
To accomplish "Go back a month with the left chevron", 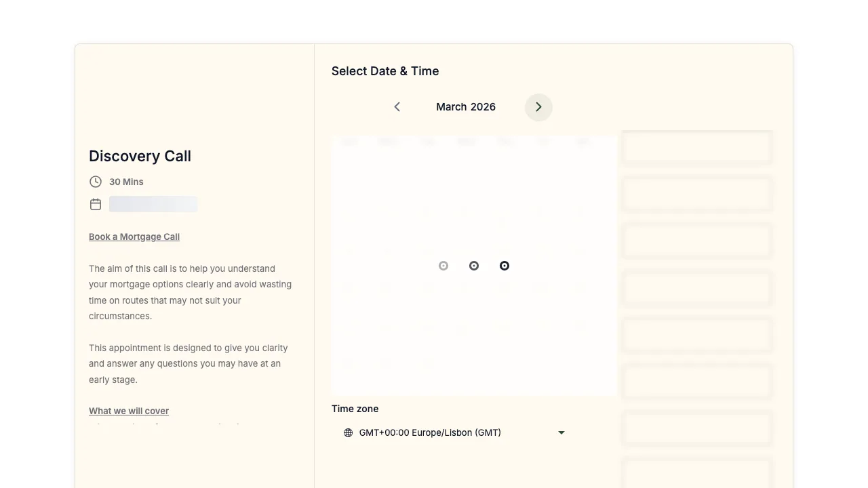I will (x=397, y=106).
